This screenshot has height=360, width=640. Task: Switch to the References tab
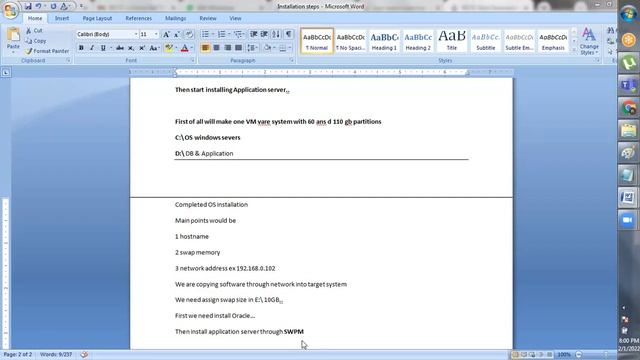(138, 18)
